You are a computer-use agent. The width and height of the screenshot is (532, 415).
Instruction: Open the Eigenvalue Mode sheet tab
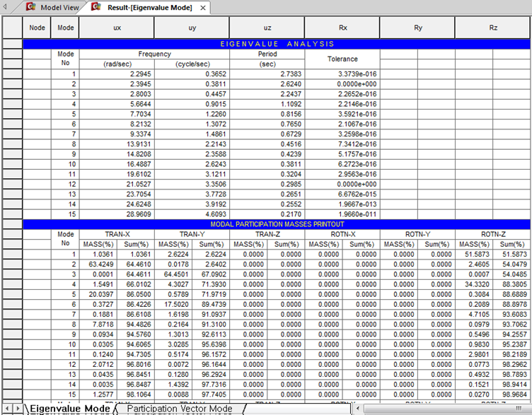tap(70, 409)
